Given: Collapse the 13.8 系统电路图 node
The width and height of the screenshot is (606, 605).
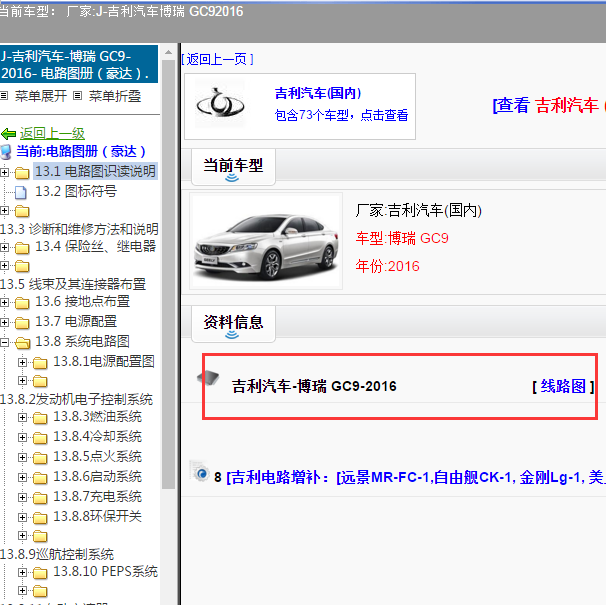Looking at the screenshot, I should (4, 342).
